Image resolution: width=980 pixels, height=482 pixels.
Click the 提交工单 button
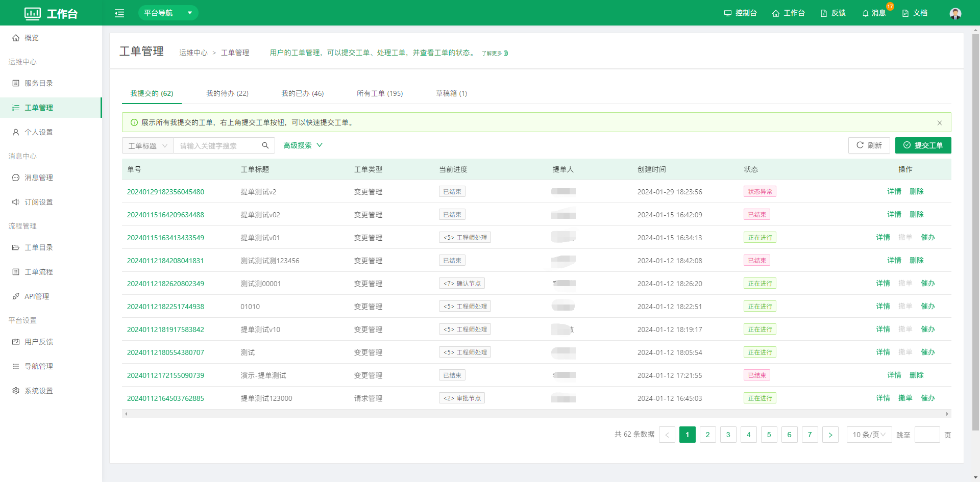pos(923,145)
